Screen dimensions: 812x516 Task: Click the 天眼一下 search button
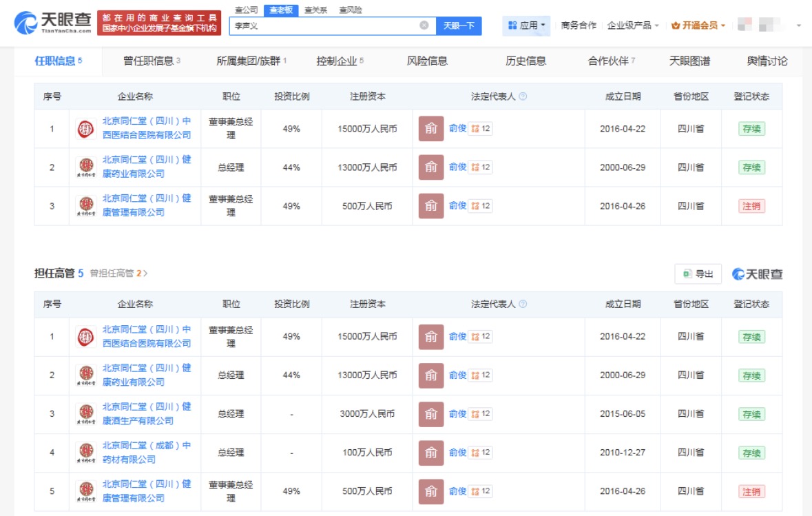pyautogui.click(x=458, y=25)
